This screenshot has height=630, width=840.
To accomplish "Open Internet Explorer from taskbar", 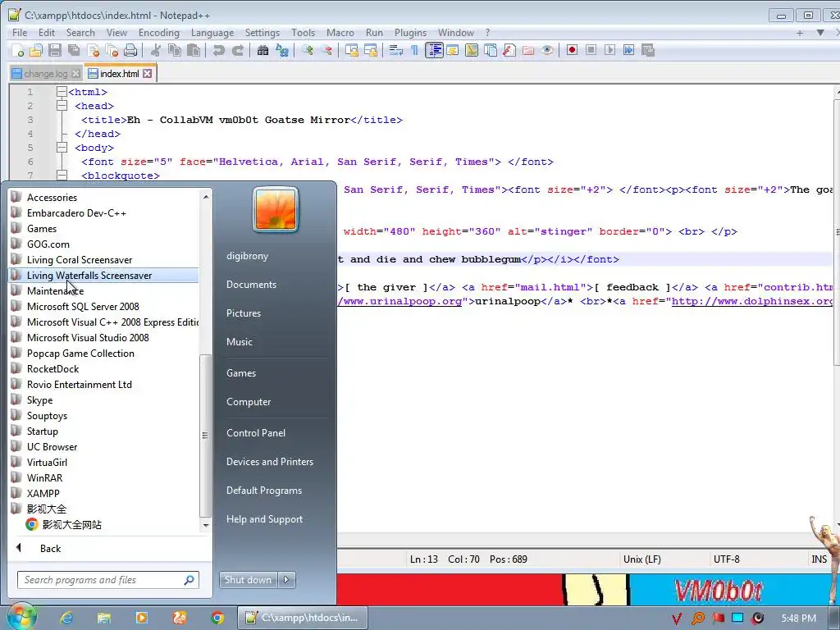I will pos(66,618).
